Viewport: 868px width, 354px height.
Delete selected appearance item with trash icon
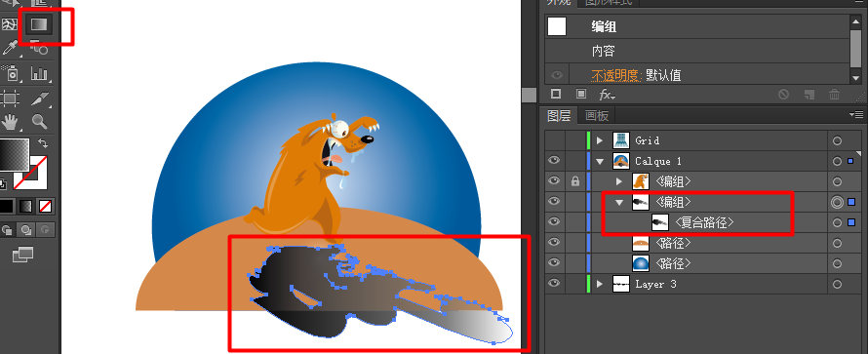pos(834,94)
